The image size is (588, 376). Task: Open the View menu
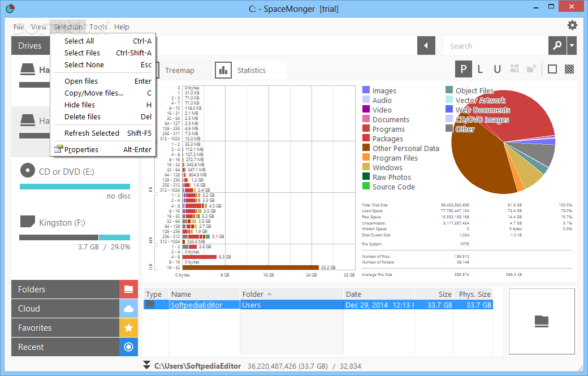[x=38, y=27]
